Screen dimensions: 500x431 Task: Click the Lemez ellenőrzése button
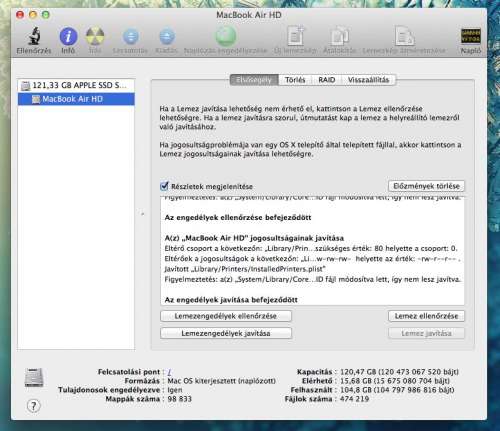(x=426, y=316)
